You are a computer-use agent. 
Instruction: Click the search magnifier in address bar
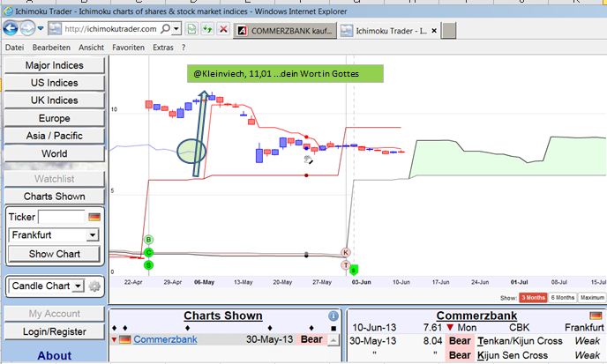pos(165,28)
